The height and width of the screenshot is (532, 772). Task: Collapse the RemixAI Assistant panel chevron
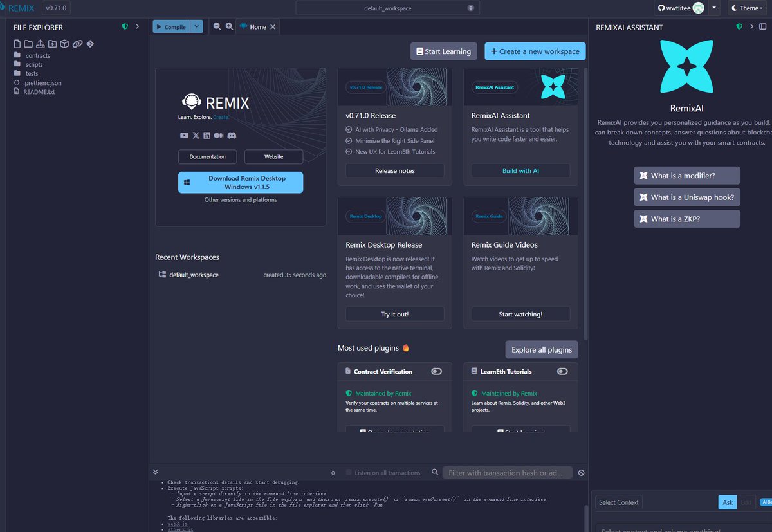pyautogui.click(x=752, y=27)
